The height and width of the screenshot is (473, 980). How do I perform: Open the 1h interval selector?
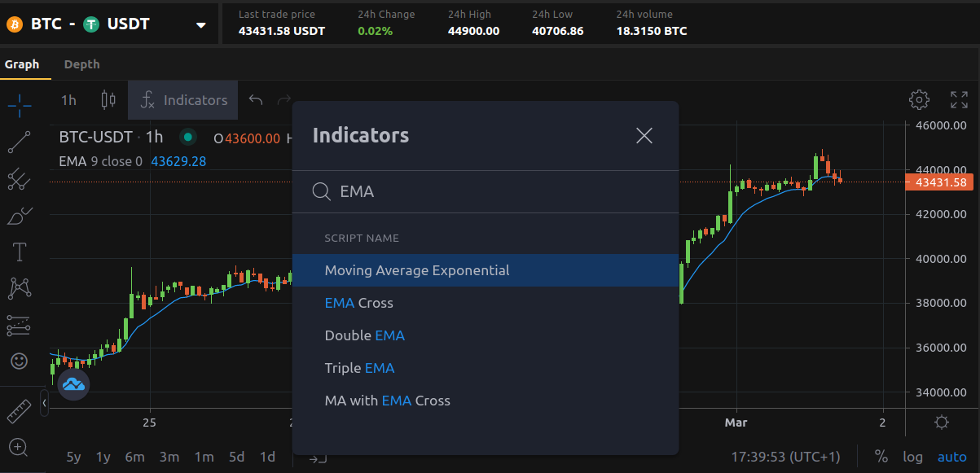coord(68,99)
